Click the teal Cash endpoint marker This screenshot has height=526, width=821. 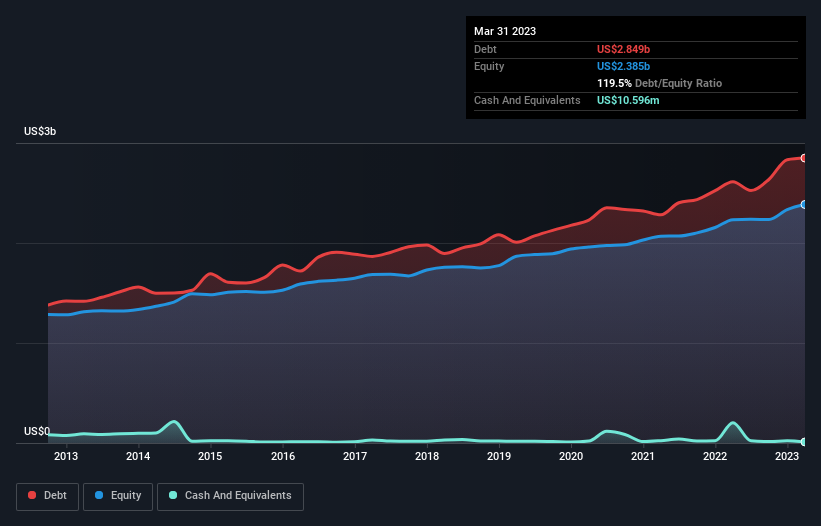point(804,442)
